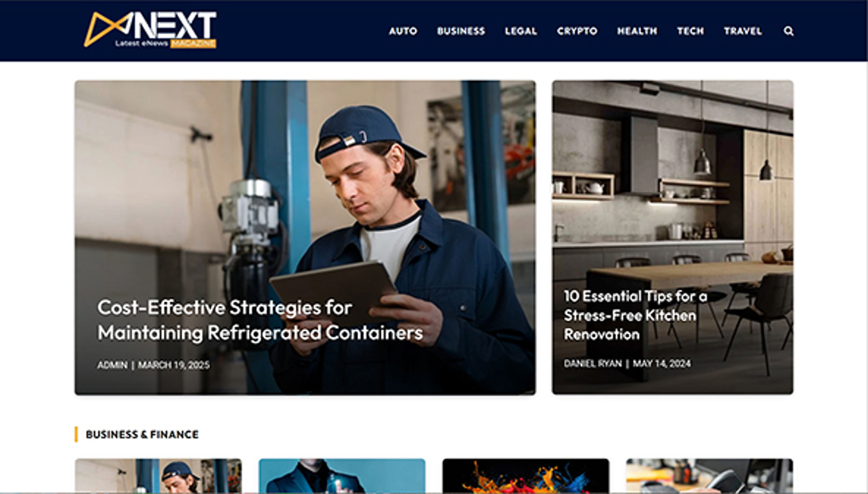Open the mechanic with cap thumbnail card

pos(158,476)
